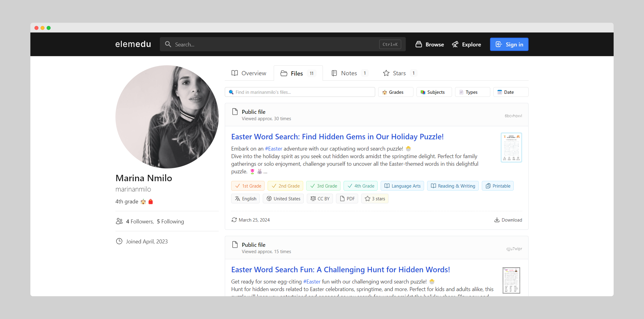Toggle the 1st Grade tag
Viewport: 644px width, 319px height.
pos(248,186)
